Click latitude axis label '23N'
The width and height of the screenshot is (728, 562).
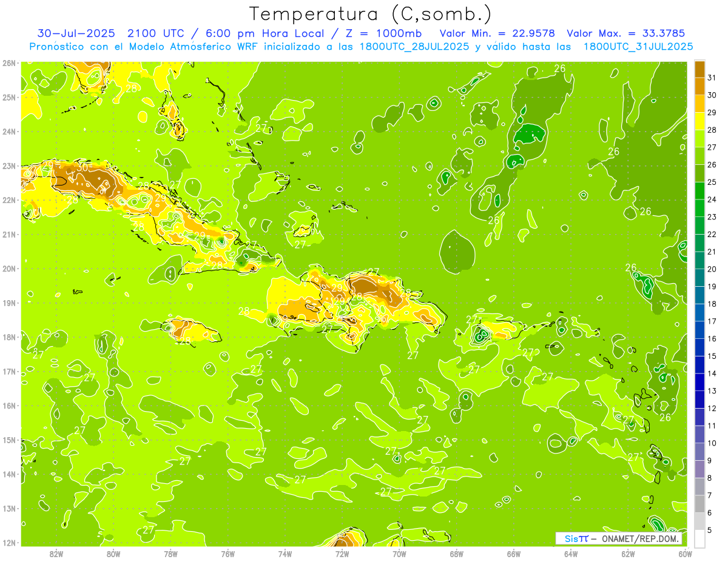tap(8, 166)
